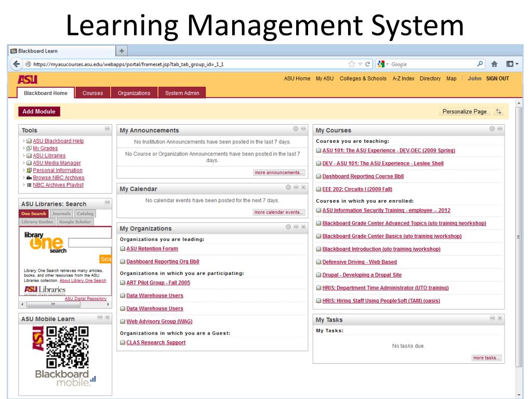532x399 pixels.
Task: Click the reload page icon in address bar
Action: pos(367,64)
